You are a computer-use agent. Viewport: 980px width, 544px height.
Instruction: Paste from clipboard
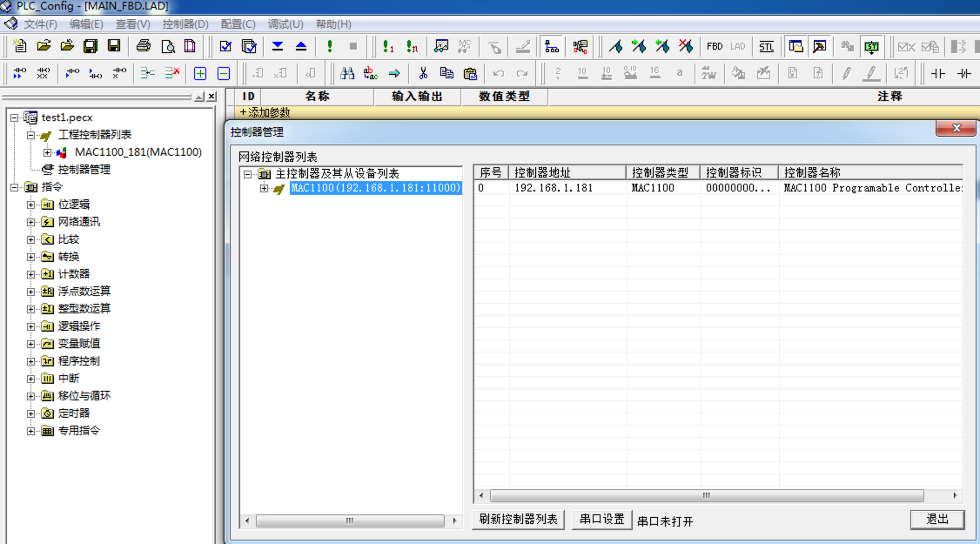coord(470,73)
